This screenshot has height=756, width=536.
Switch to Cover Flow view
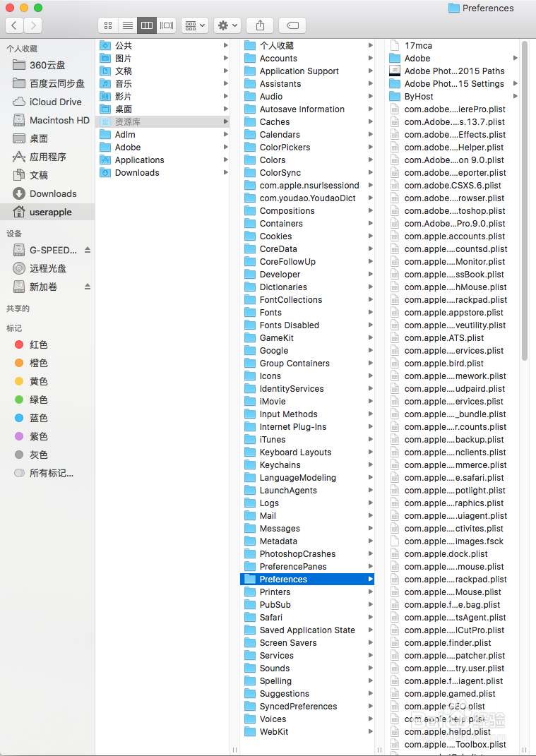coord(167,25)
